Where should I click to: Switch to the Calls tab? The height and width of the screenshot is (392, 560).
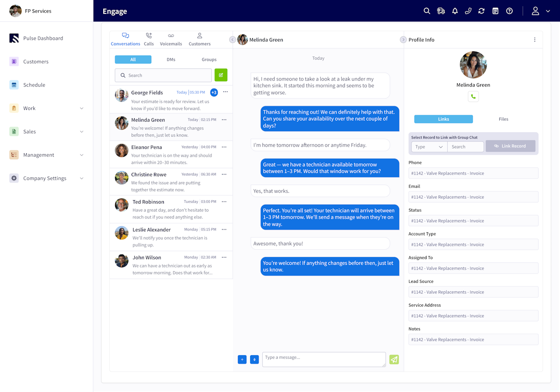click(x=149, y=39)
